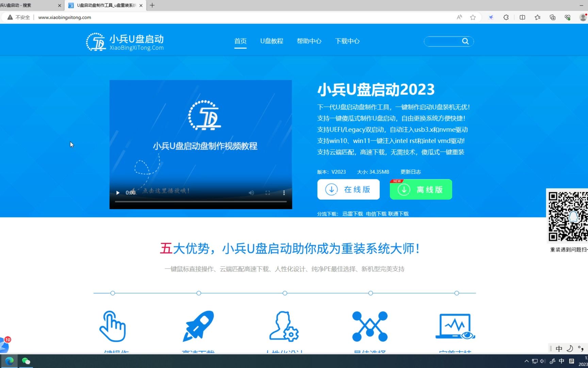
Task: Open WeChat from taskbar
Action: pyautogui.click(x=26, y=361)
